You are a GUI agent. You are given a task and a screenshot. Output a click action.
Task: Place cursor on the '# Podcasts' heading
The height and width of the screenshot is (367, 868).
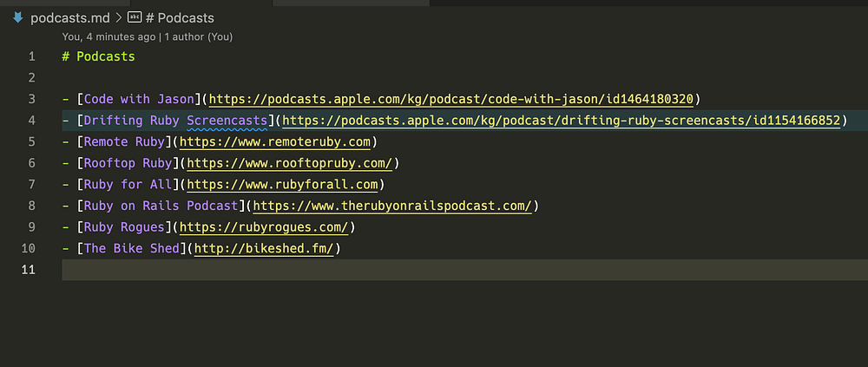coord(98,56)
